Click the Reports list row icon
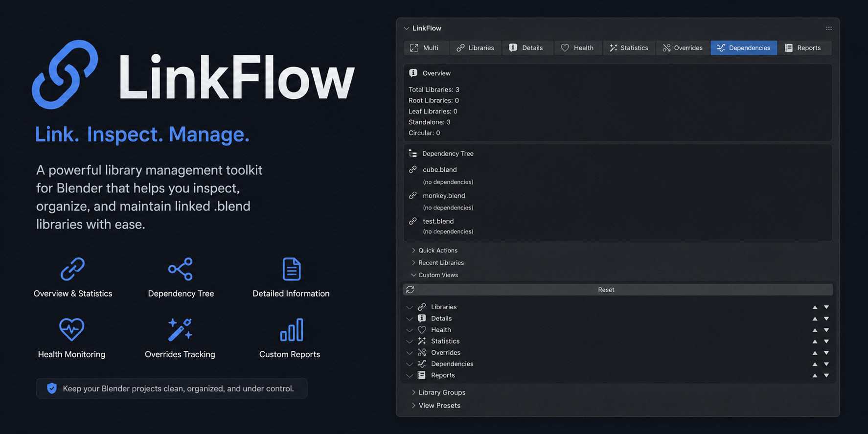 tap(422, 375)
